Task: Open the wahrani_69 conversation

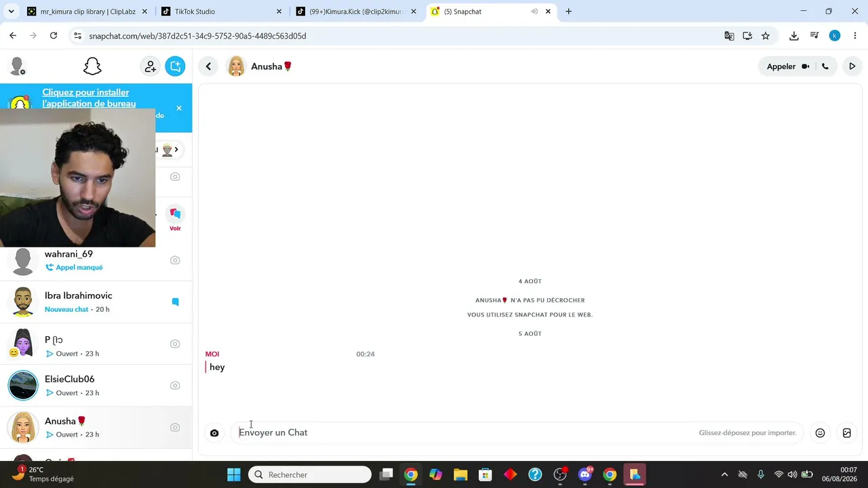Action: click(96, 260)
